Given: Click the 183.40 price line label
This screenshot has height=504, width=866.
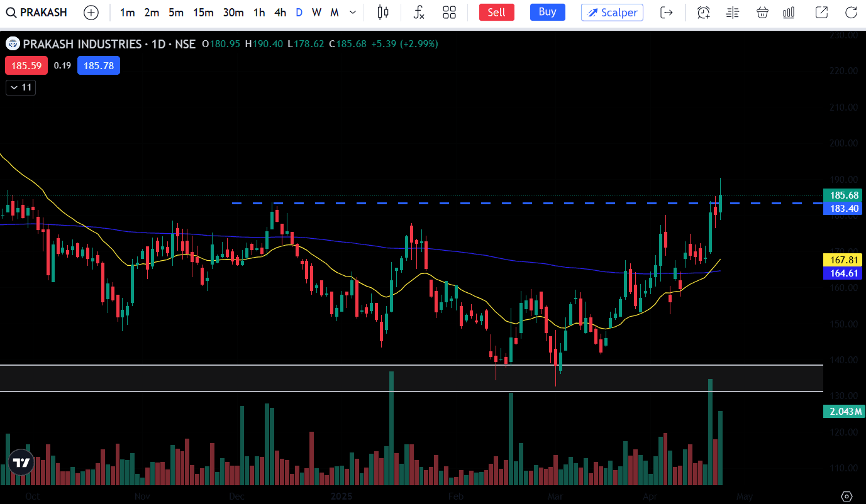Looking at the screenshot, I should (x=842, y=208).
